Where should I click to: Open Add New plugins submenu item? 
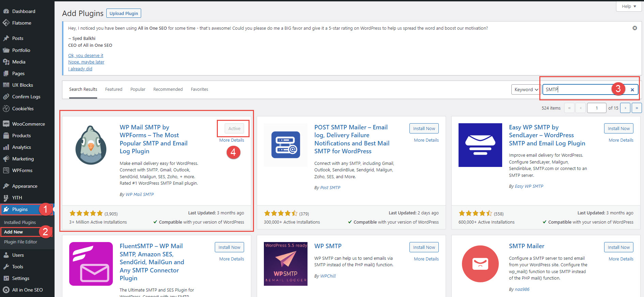(13, 232)
